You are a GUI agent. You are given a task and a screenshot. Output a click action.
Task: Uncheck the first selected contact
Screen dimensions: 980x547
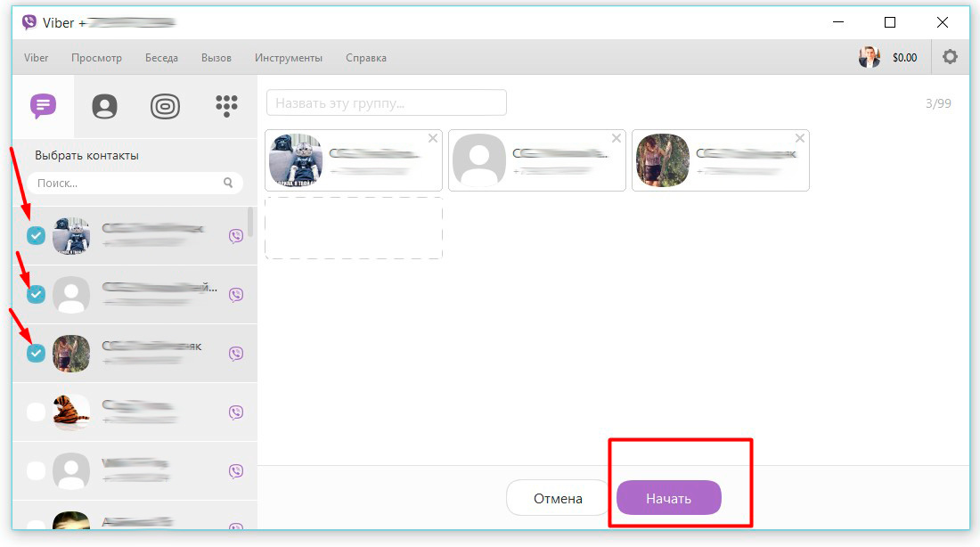coord(36,235)
